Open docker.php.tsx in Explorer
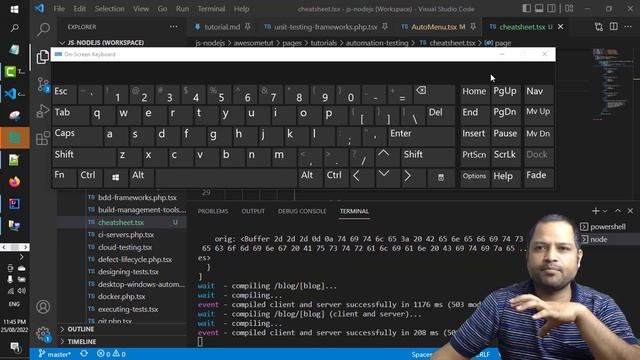The width and height of the screenshot is (640, 360). 122,296
